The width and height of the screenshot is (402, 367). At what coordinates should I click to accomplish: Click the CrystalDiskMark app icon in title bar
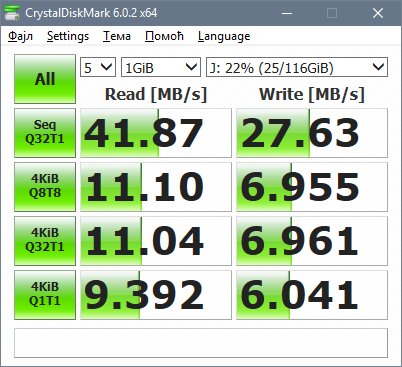pos(12,13)
